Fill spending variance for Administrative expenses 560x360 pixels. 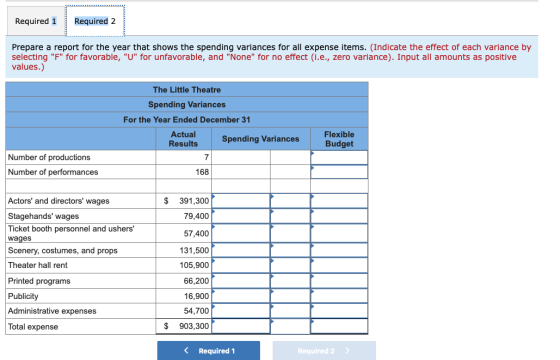(x=241, y=311)
